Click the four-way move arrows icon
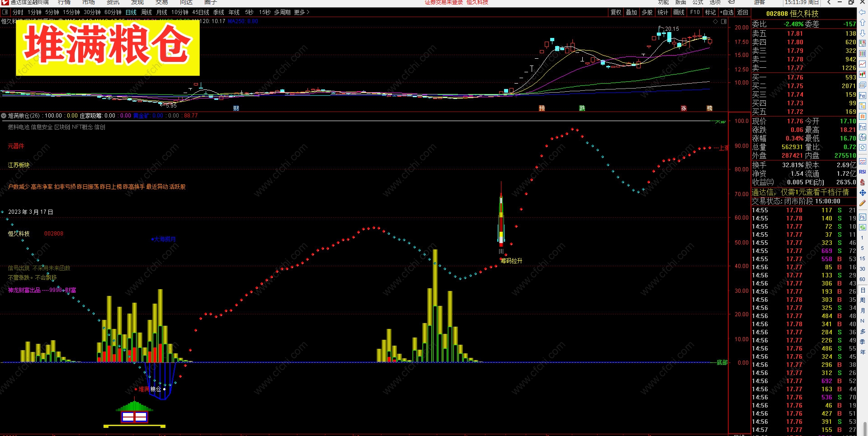This screenshot has height=436, width=868. click(863, 192)
